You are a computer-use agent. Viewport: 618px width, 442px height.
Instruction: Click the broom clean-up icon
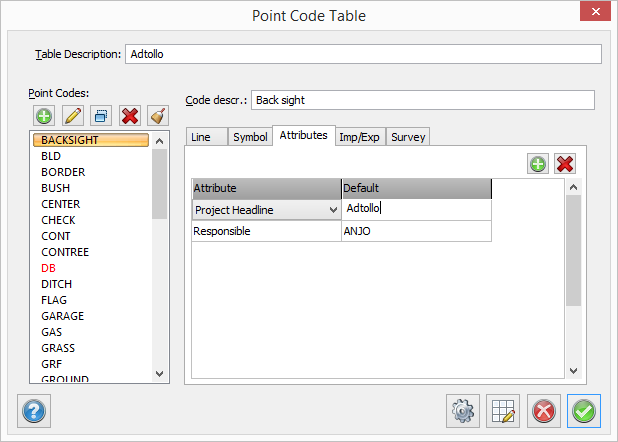[x=157, y=115]
